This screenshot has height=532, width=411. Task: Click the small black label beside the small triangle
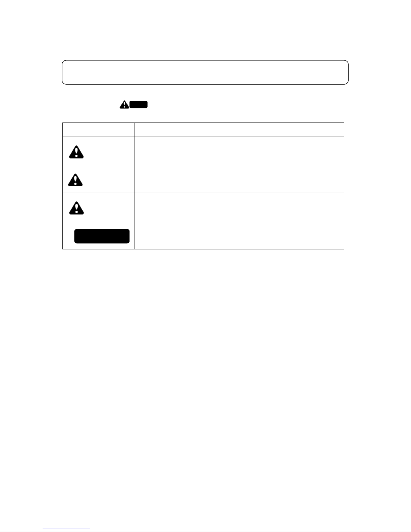pyautogui.click(x=139, y=104)
